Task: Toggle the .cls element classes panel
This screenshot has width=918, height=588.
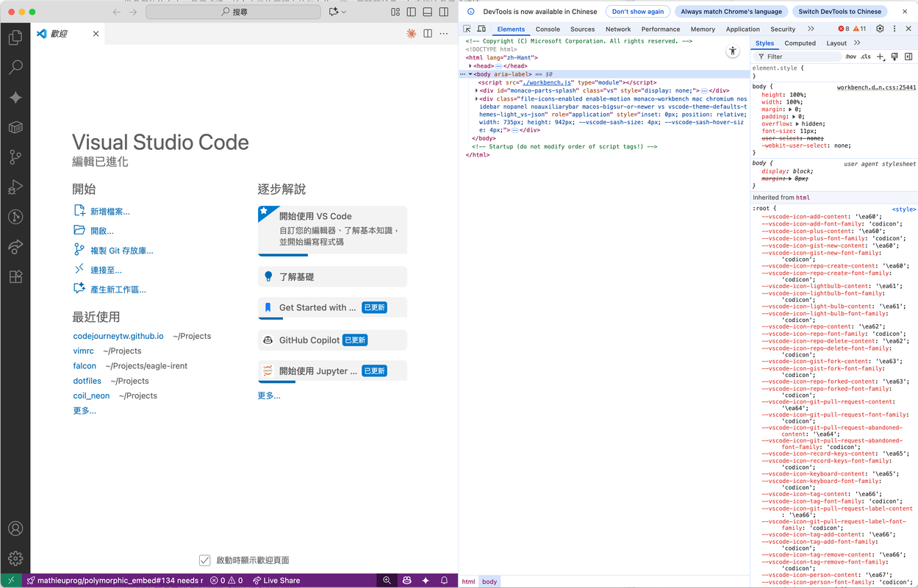Action: [x=866, y=57]
